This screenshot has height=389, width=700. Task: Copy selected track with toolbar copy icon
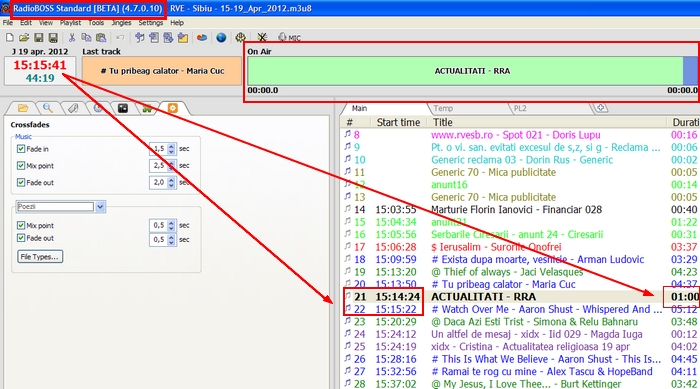point(86,38)
